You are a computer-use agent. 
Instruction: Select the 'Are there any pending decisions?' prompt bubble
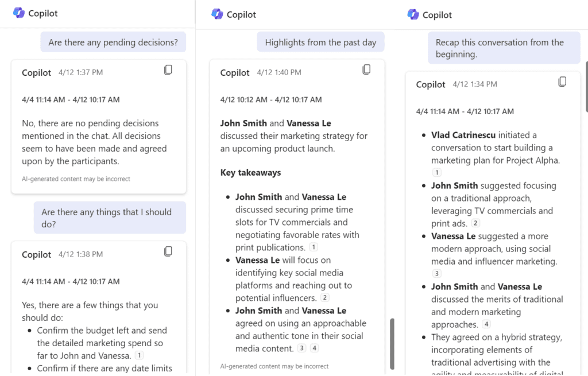click(x=113, y=42)
